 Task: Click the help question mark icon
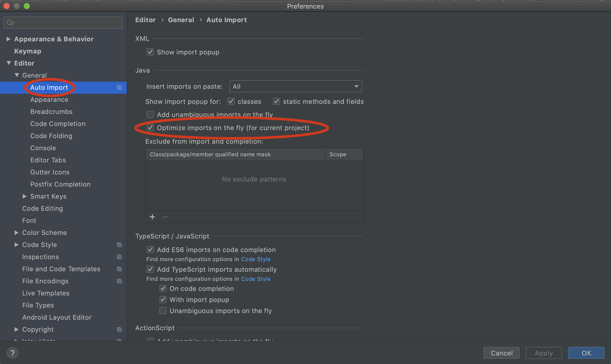coord(12,353)
